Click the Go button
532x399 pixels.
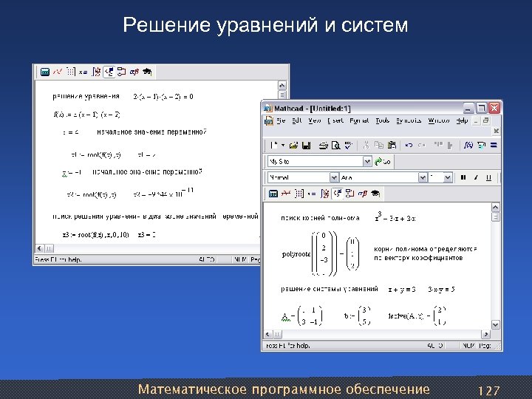[x=383, y=162]
